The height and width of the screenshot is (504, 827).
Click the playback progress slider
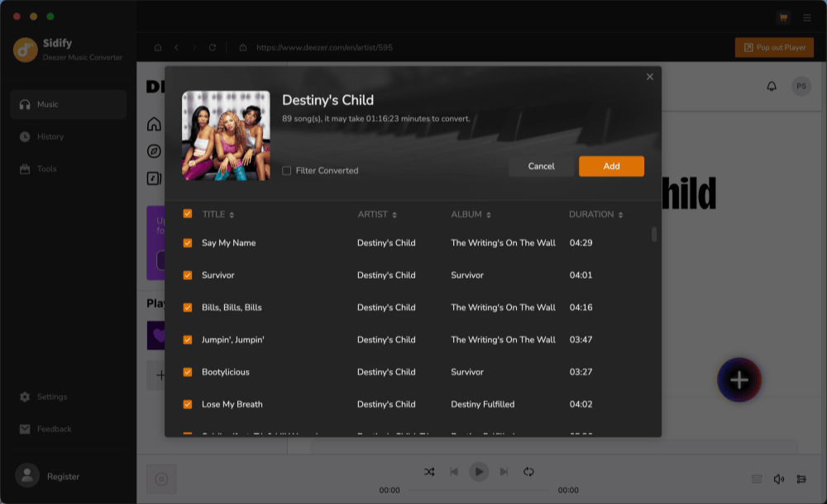(479, 490)
